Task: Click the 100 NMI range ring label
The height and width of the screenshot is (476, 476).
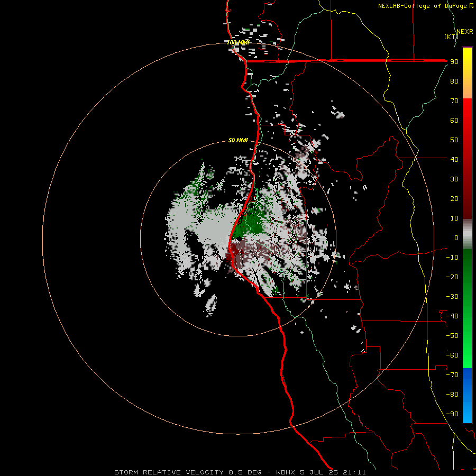Action: coord(238,42)
